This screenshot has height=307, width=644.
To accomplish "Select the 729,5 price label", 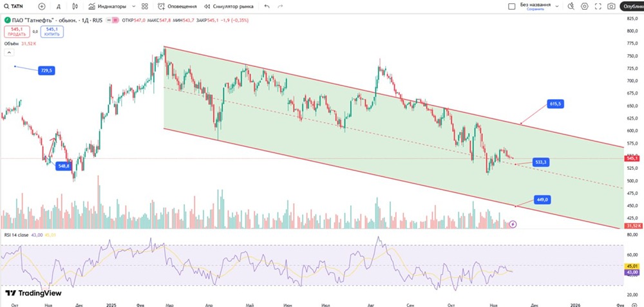I will coord(46,71).
